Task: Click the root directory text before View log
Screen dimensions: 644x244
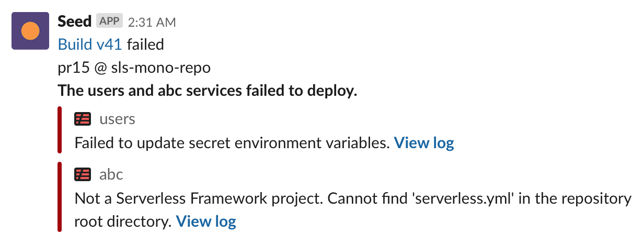Action: 123,221
